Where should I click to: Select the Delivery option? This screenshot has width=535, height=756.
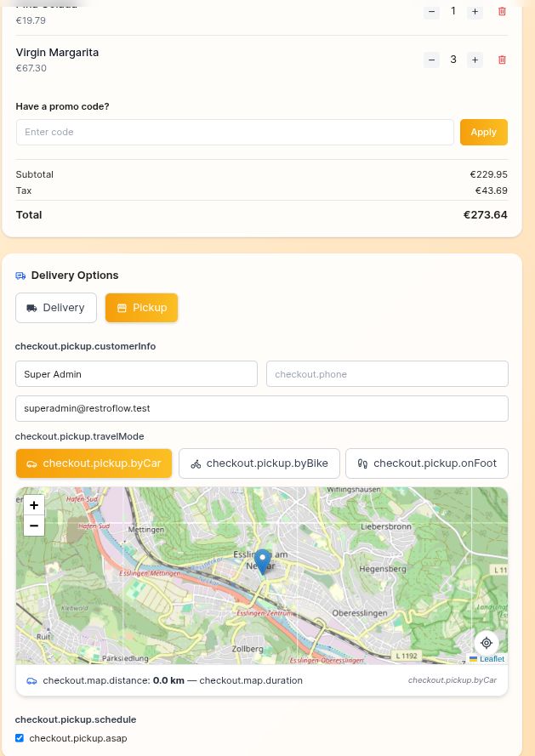coord(56,308)
